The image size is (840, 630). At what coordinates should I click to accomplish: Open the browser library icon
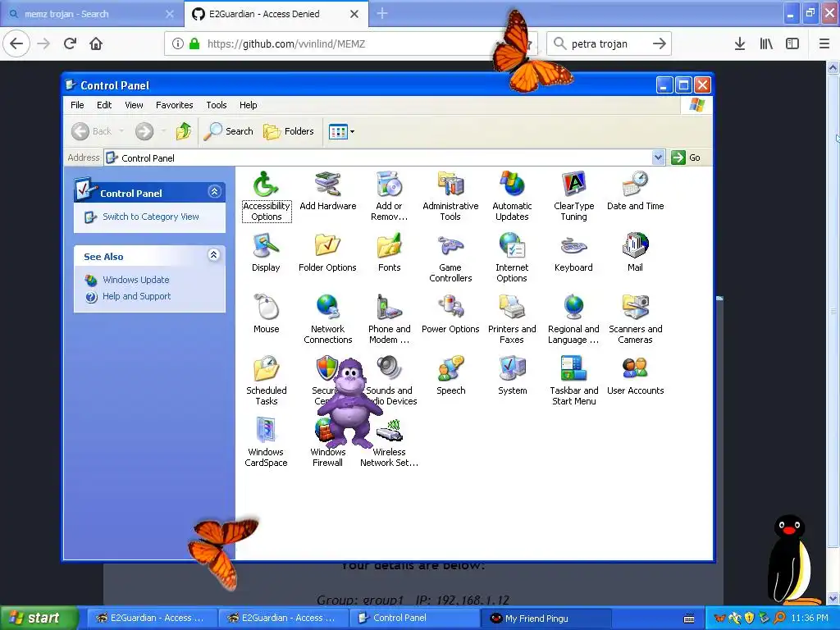pyautogui.click(x=766, y=43)
